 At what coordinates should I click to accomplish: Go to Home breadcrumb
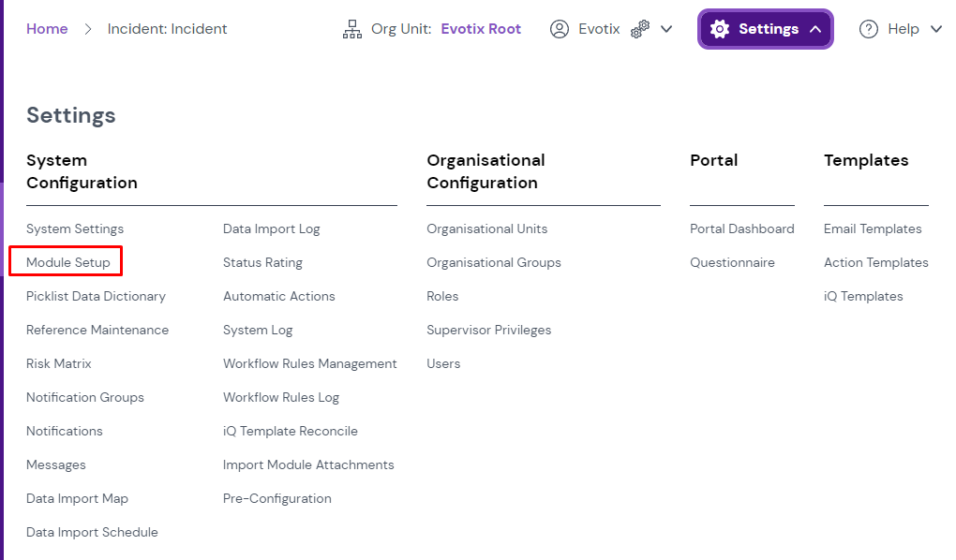47,29
